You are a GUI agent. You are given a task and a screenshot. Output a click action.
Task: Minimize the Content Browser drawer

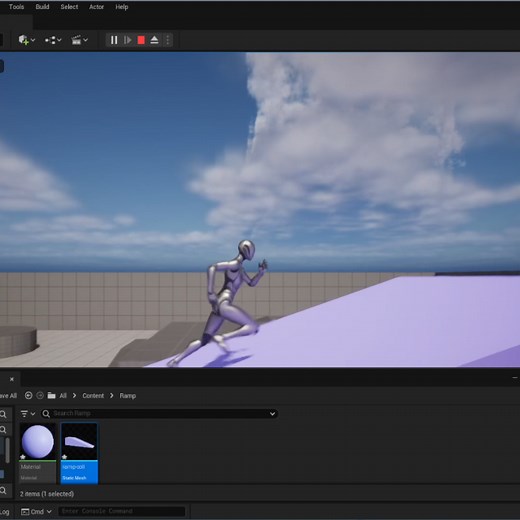click(x=515, y=378)
